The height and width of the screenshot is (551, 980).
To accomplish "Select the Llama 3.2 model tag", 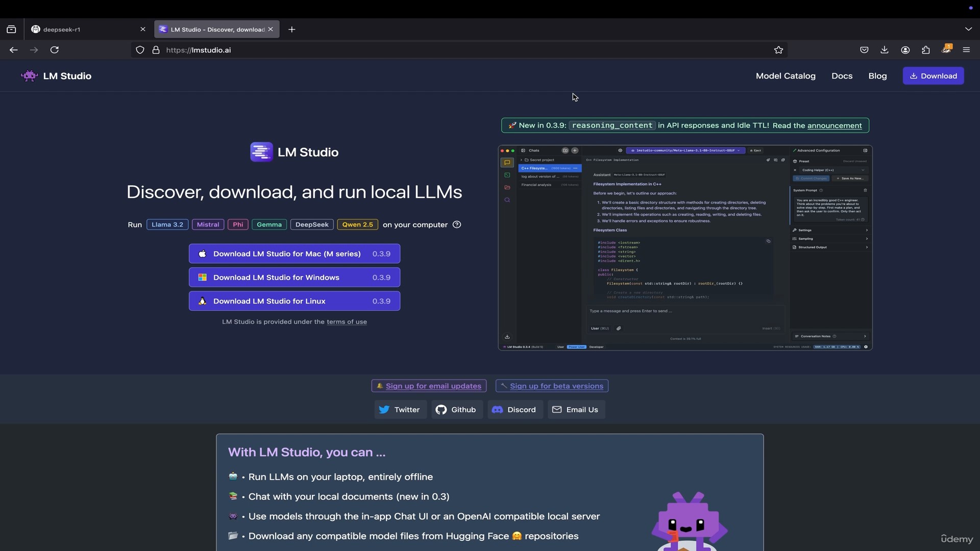I will coord(167,224).
